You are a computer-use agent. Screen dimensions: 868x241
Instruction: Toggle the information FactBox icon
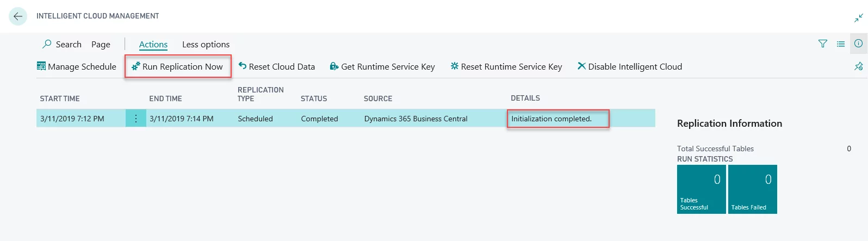point(858,44)
